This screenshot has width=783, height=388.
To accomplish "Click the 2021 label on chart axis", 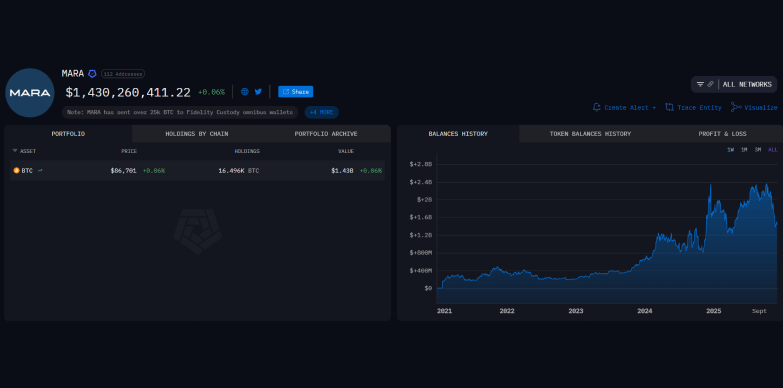I will pos(444,311).
